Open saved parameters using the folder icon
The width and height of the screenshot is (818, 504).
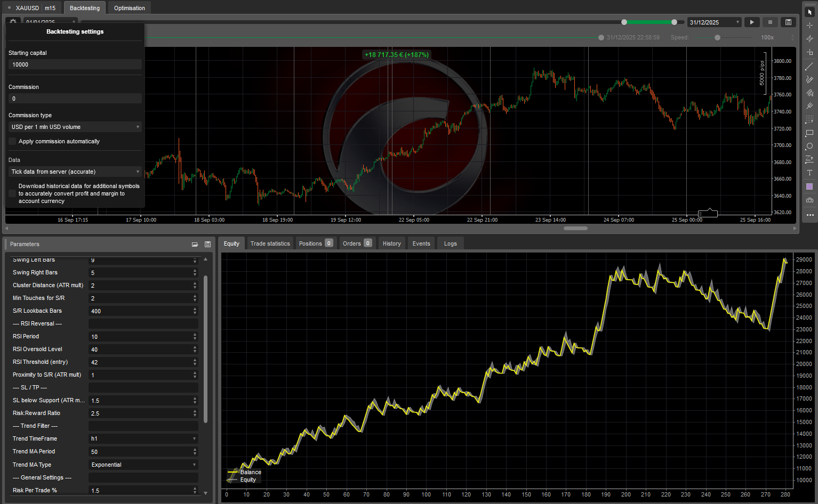(x=195, y=244)
